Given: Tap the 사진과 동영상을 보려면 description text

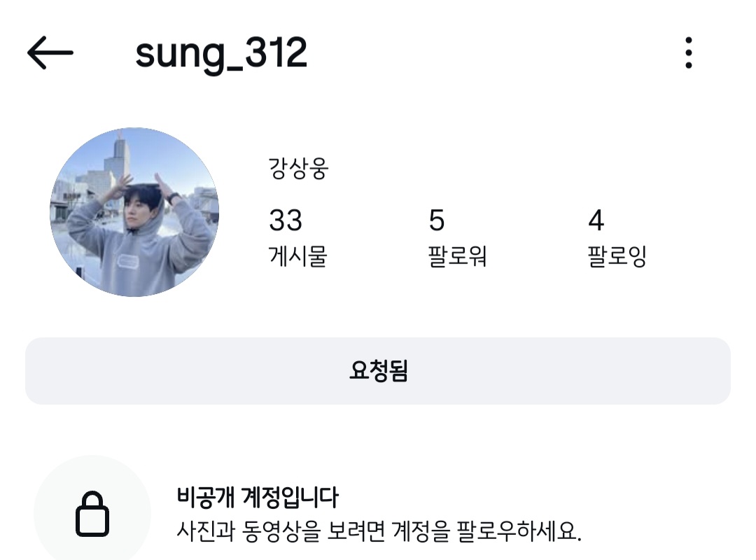Looking at the screenshot, I should coord(281,531).
